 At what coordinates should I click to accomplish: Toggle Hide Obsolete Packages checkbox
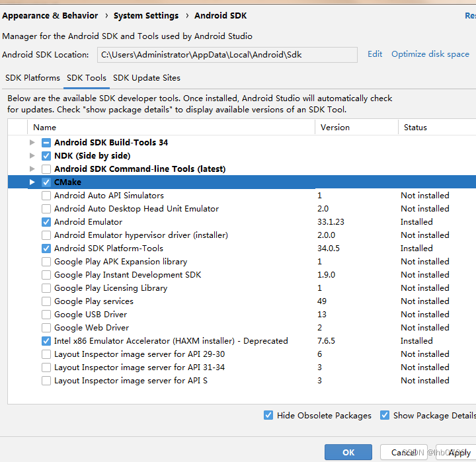point(268,415)
